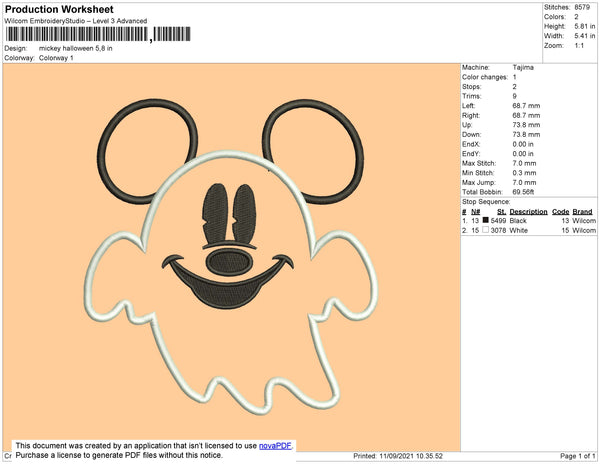Select the white color swatch in stop sequence
The height and width of the screenshot is (464, 600).
click(x=486, y=230)
